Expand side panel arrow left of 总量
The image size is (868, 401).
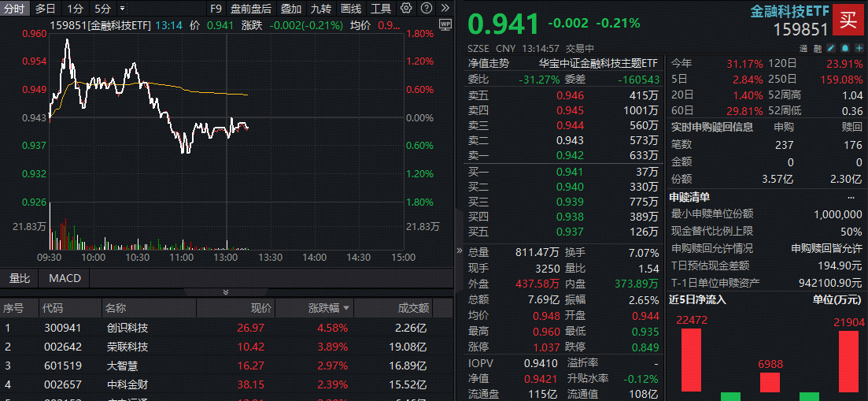pos(460,252)
